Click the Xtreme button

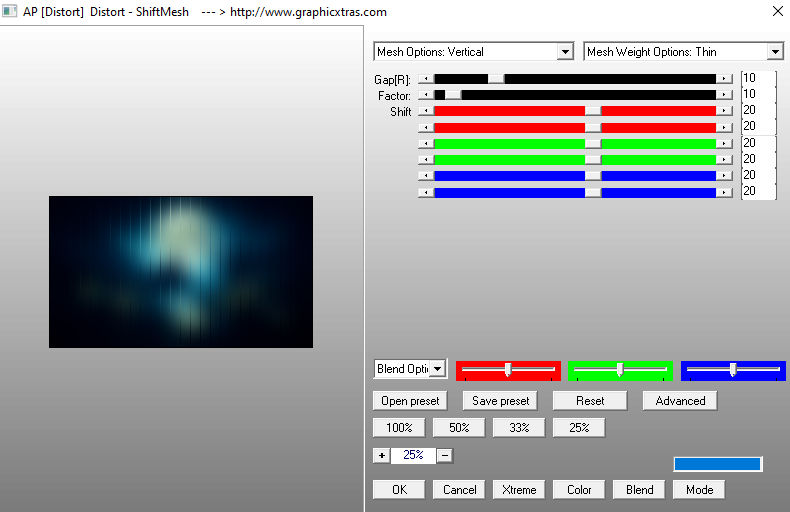tap(519, 489)
